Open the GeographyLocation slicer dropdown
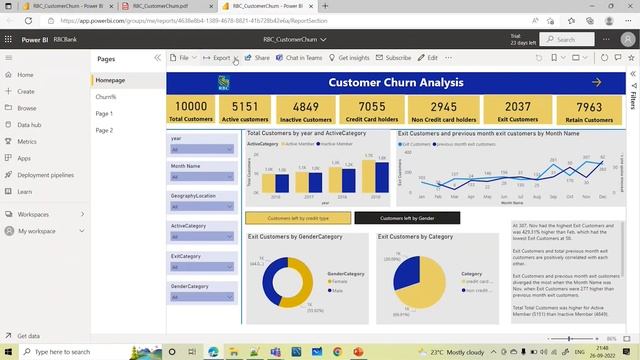The width and height of the screenshot is (640, 360). (x=202, y=207)
